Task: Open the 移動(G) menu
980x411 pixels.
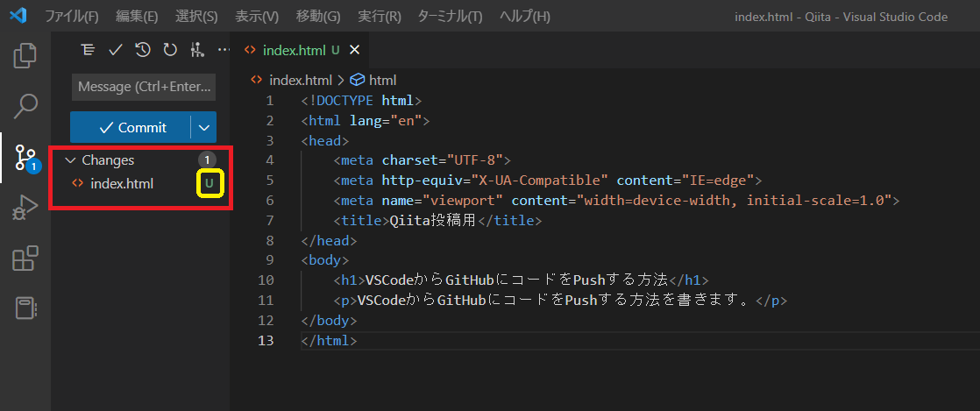Action: pos(318,17)
